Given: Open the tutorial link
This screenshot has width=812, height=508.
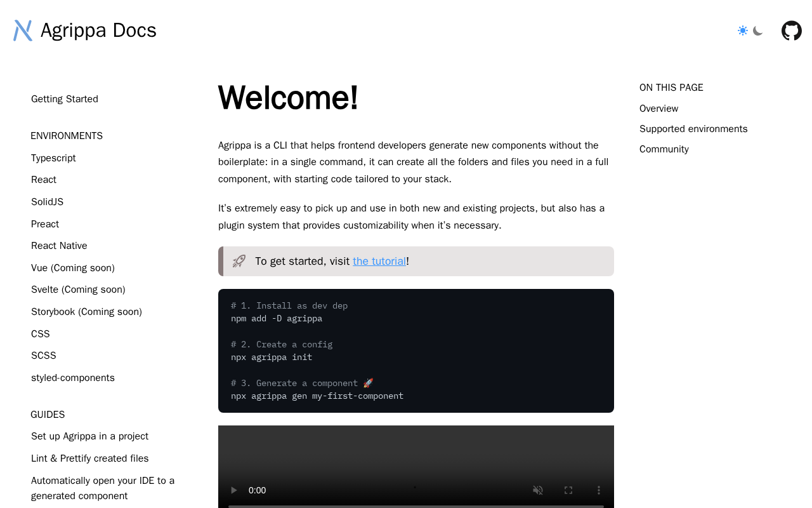Looking at the screenshot, I should pyautogui.click(x=379, y=261).
